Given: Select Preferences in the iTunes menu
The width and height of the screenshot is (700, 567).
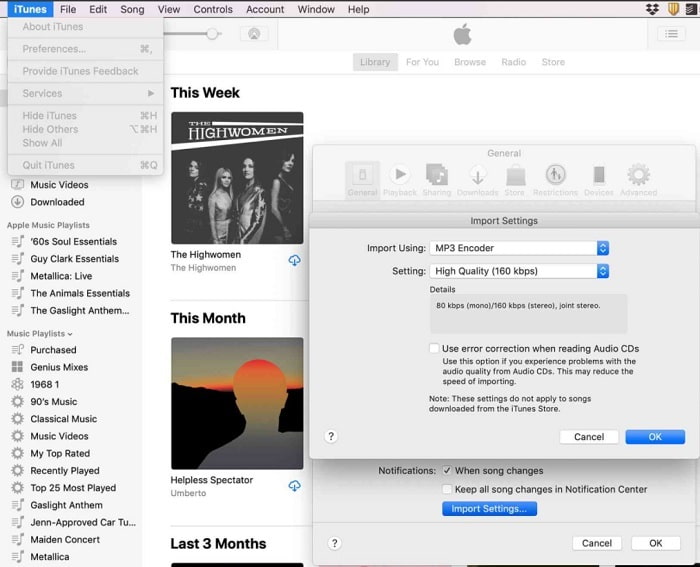Looking at the screenshot, I should click(x=54, y=49).
